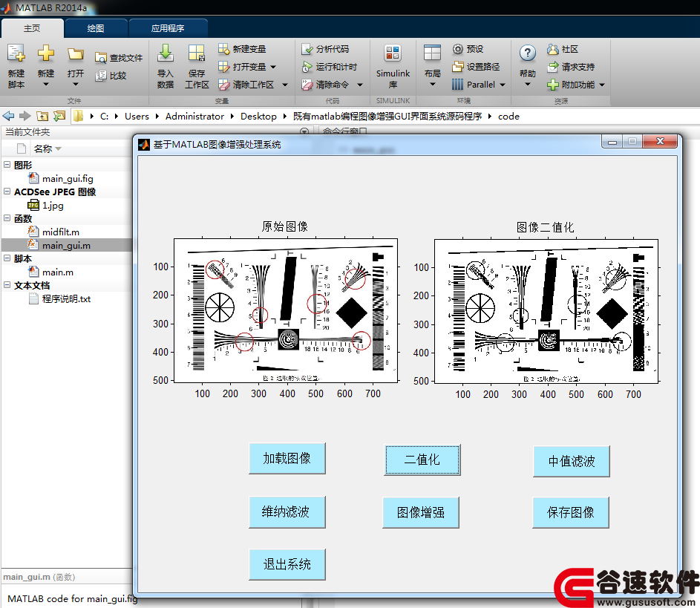Click New Variable (新建变量)
The height and width of the screenshot is (608, 700).
tap(242, 49)
